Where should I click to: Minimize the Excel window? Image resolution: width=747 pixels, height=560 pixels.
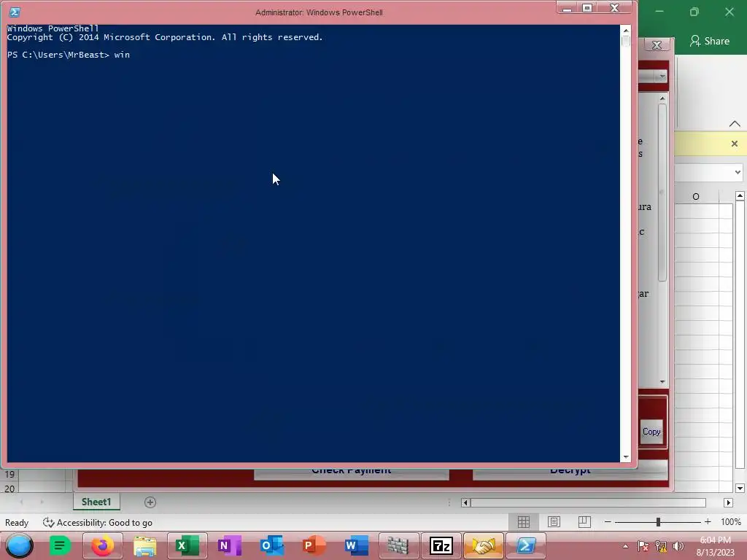(x=659, y=12)
